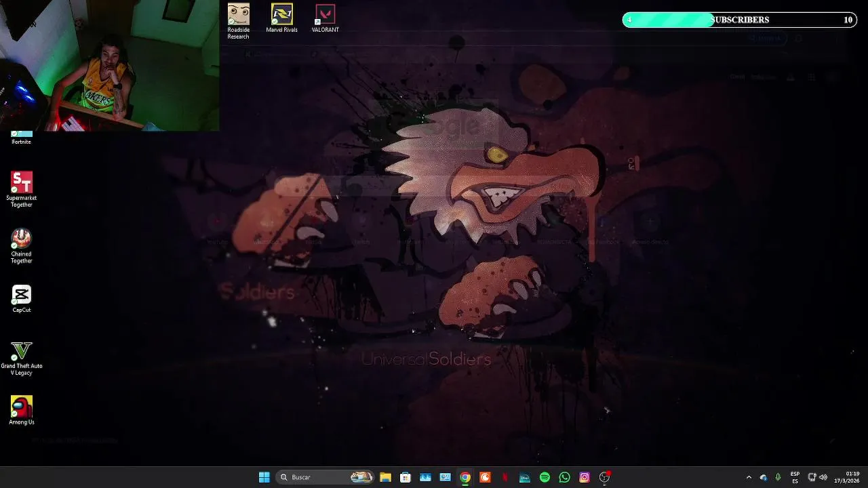Open the ESP ES language switcher

coord(795,477)
